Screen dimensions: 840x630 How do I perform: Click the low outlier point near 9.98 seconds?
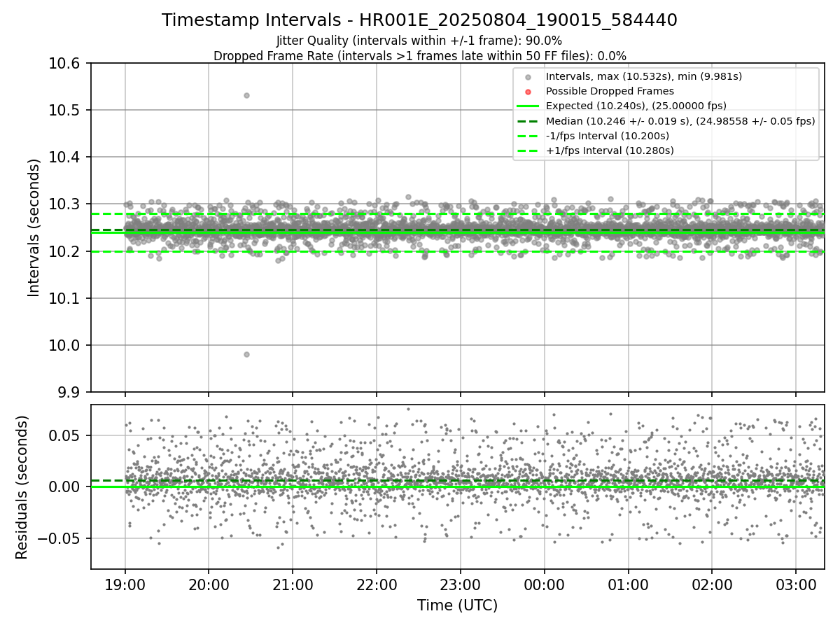(246, 354)
